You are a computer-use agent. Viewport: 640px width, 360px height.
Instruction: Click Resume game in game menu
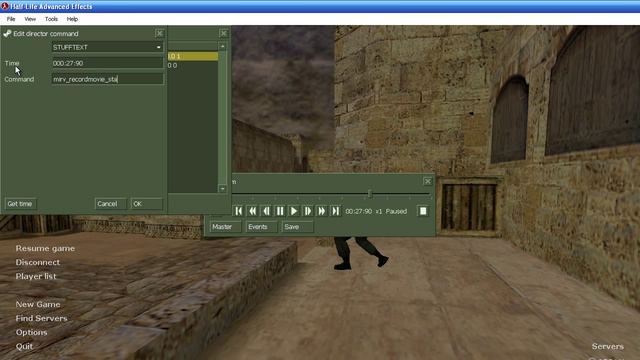(45, 248)
